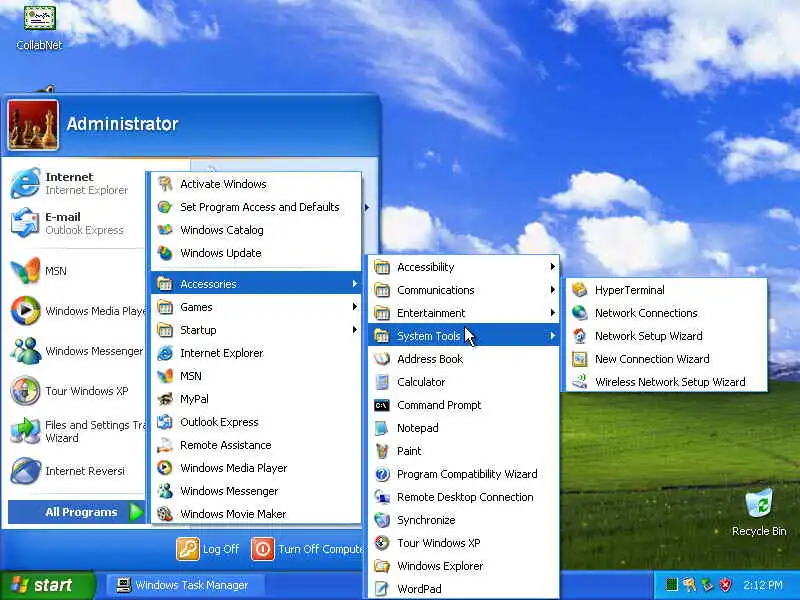
Task: Open HyperTerminal
Action: coord(666,290)
